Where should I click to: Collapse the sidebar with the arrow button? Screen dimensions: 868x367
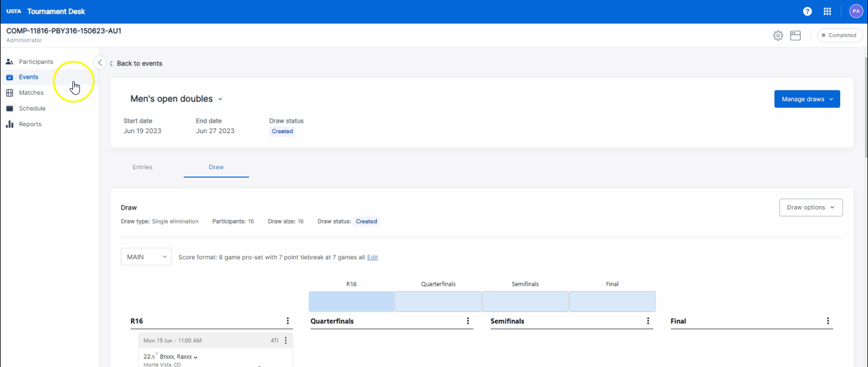coord(100,63)
